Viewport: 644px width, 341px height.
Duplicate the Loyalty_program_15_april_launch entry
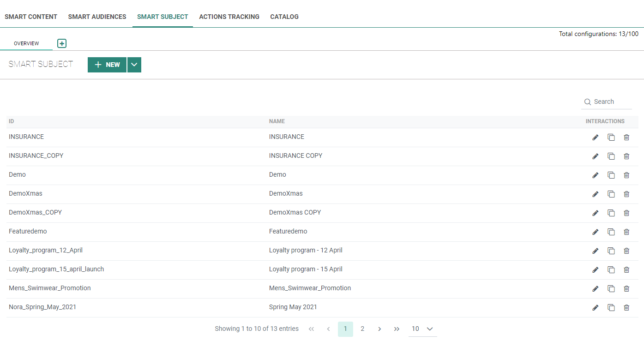611,270
